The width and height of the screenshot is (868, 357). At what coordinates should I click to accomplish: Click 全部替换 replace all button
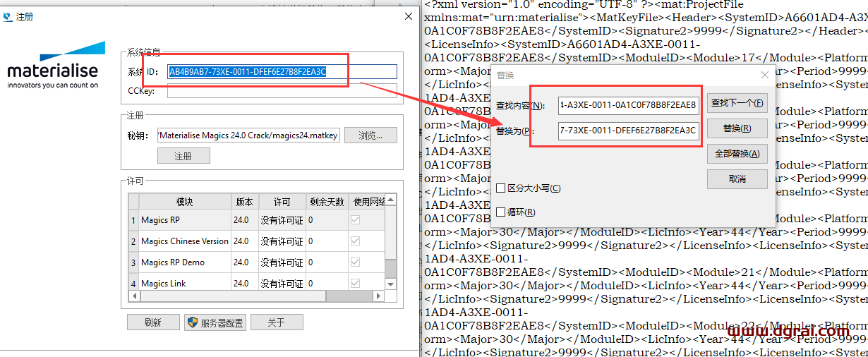click(737, 154)
